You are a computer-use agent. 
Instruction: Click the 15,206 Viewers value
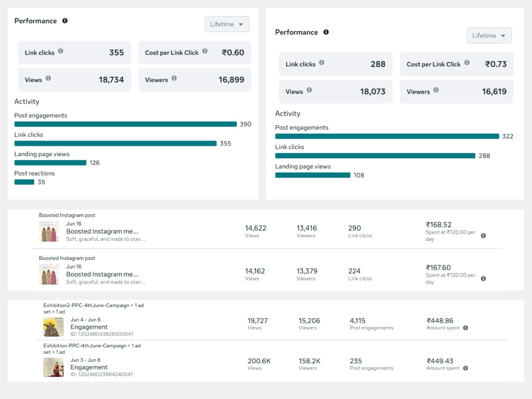[309, 321]
